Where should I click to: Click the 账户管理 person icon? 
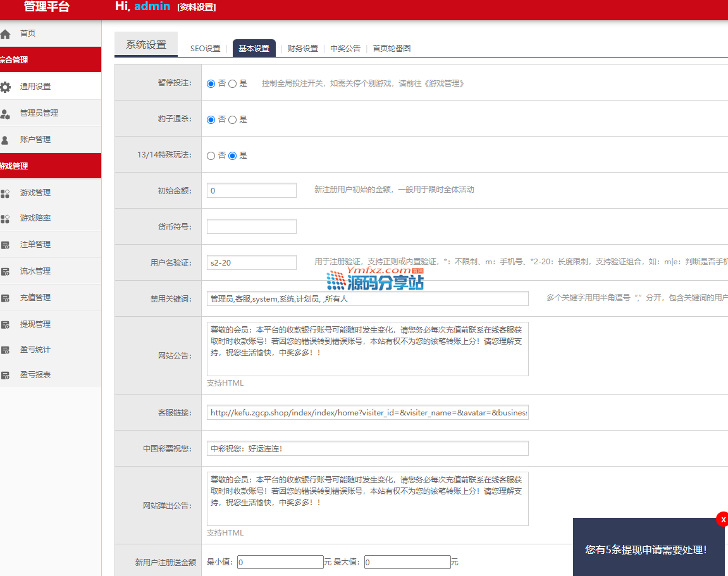[x=6, y=140]
